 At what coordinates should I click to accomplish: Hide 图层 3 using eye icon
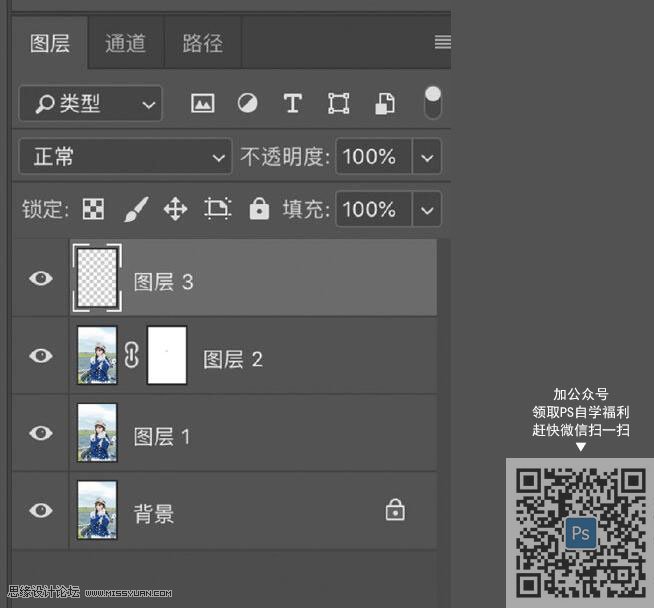41,279
